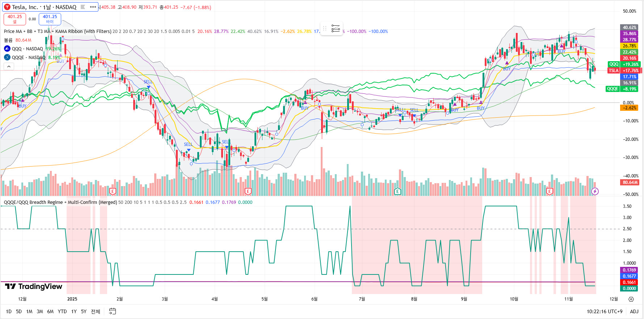Click the 12월 label at the time axis's right end
This screenshot has height=319, width=644.
[x=614, y=299]
